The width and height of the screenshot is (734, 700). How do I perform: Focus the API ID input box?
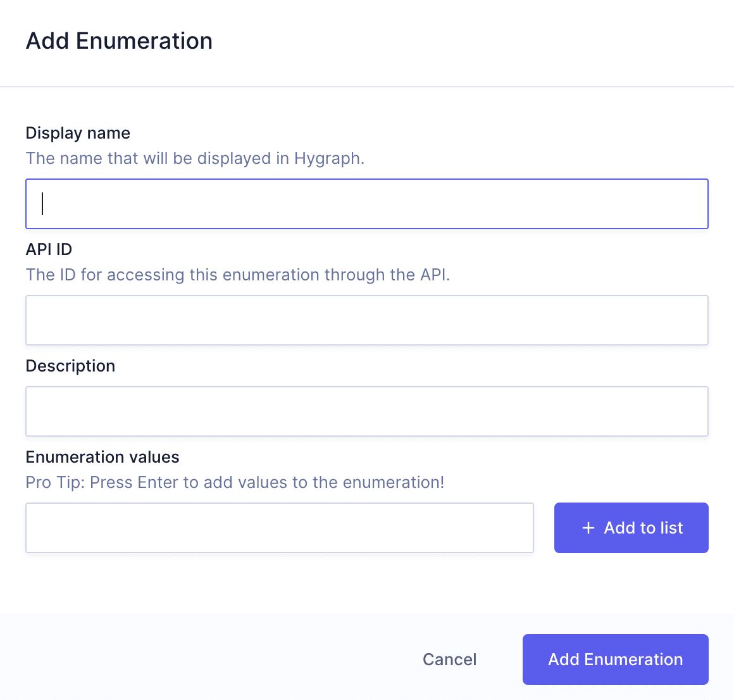point(367,320)
